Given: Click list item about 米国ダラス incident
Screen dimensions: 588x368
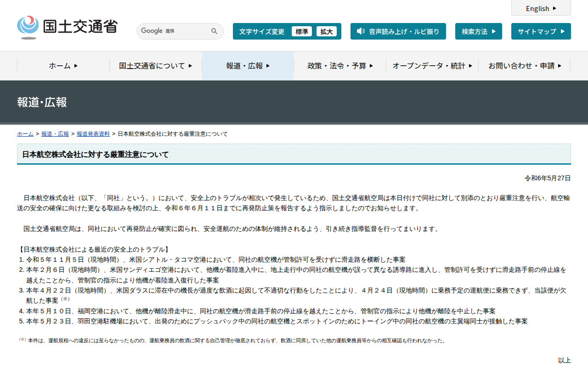Looking at the screenshot, I should [296, 295].
